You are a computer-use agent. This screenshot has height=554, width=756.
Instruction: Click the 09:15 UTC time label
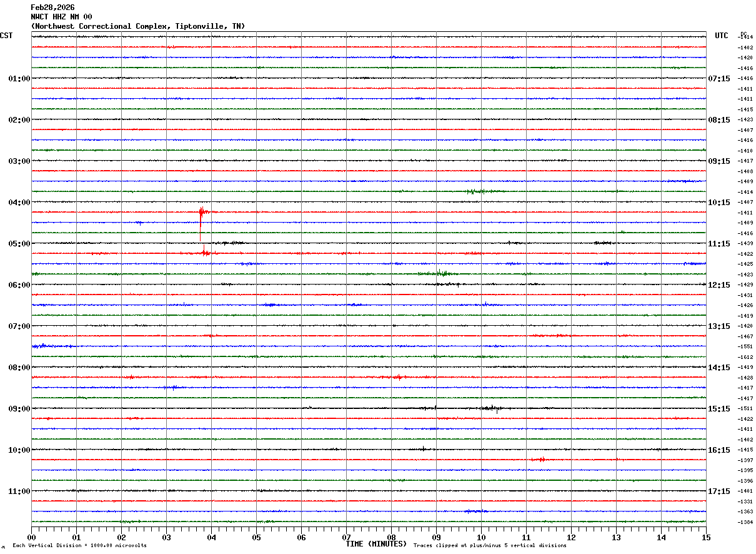click(x=719, y=161)
